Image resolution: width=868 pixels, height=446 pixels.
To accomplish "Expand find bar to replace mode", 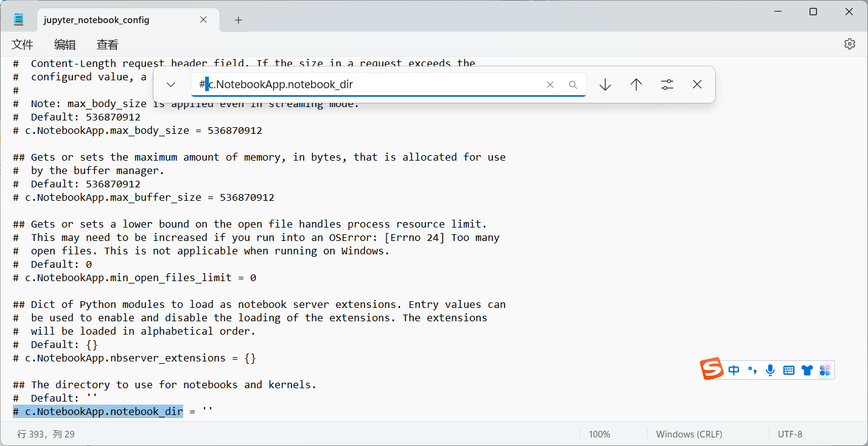I will [170, 85].
